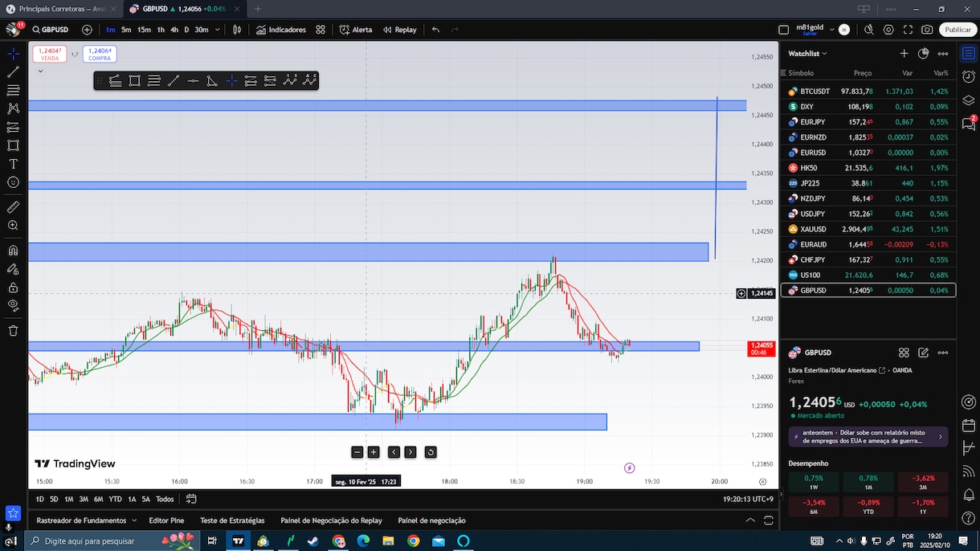Open the quick search lightning icon
This screenshot has width=980, height=551.
(x=868, y=30)
